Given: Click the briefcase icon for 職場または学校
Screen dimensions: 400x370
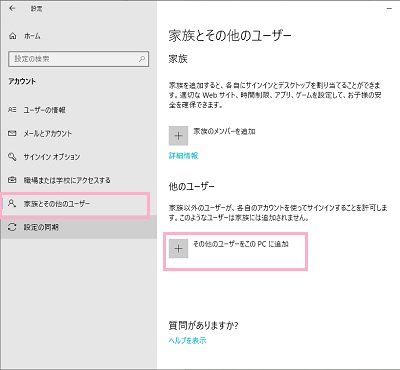Looking at the screenshot, I should tap(12, 180).
